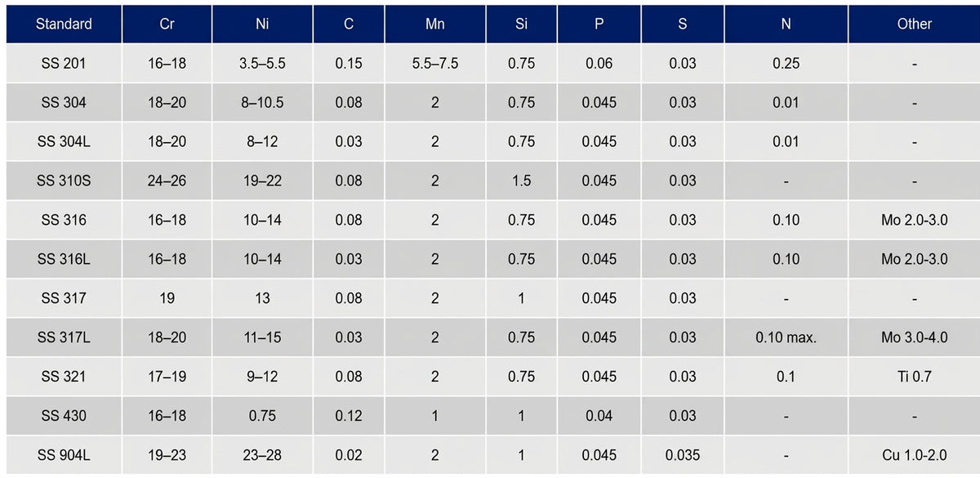Select the Cr column header
Viewport: 980px width, 478px height.
click(x=167, y=24)
